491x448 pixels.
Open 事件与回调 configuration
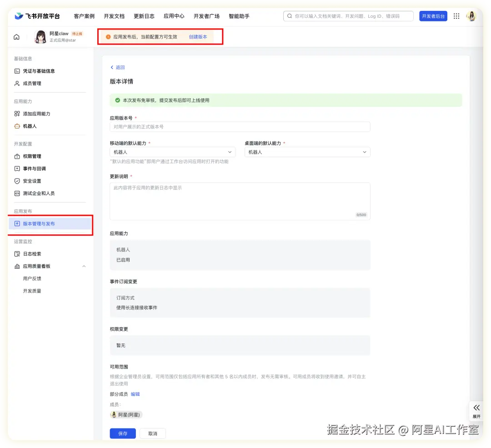pyautogui.click(x=34, y=168)
